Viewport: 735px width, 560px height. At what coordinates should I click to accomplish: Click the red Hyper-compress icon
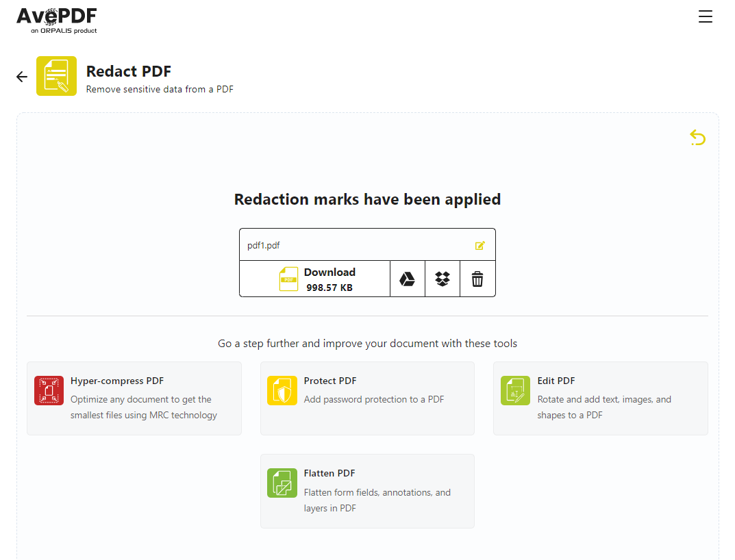pyautogui.click(x=49, y=390)
